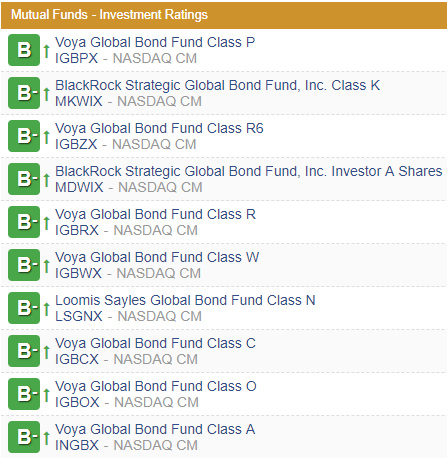The height and width of the screenshot is (458, 447).
Task: Click the green upgrade arrow for IGBWX
Action: coord(46,266)
